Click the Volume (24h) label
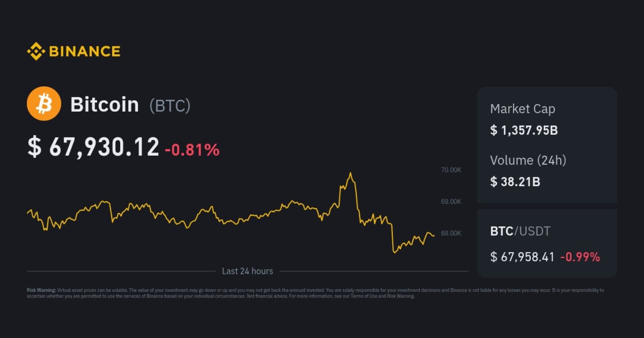Screen dimensions: 644x338 click(528, 160)
